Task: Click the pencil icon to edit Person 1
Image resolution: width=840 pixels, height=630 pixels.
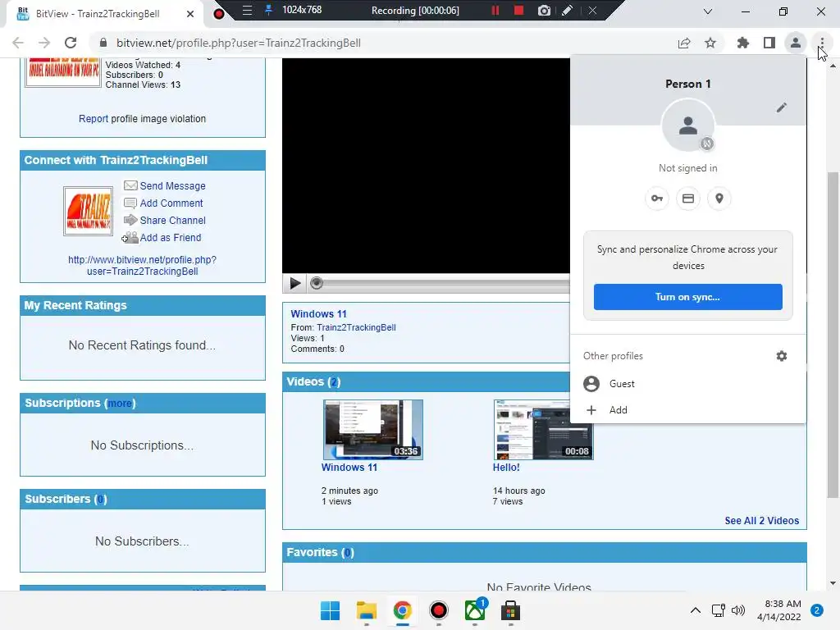Action: tap(782, 107)
